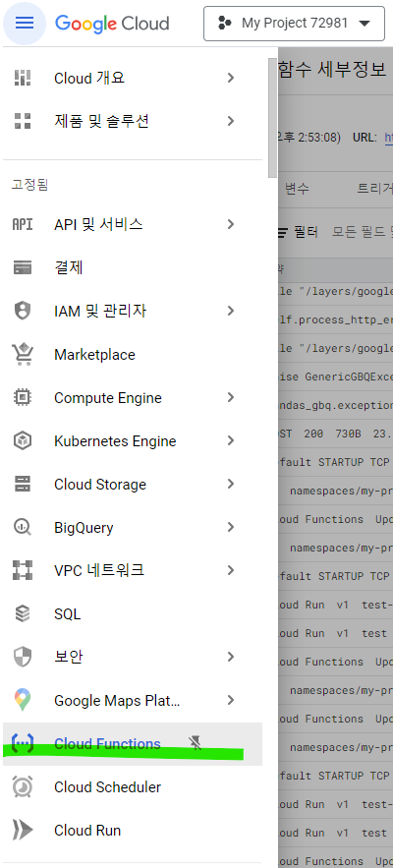Select Compute Engine in the menu
Screen dimensions: 393x868
click(x=133, y=397)
